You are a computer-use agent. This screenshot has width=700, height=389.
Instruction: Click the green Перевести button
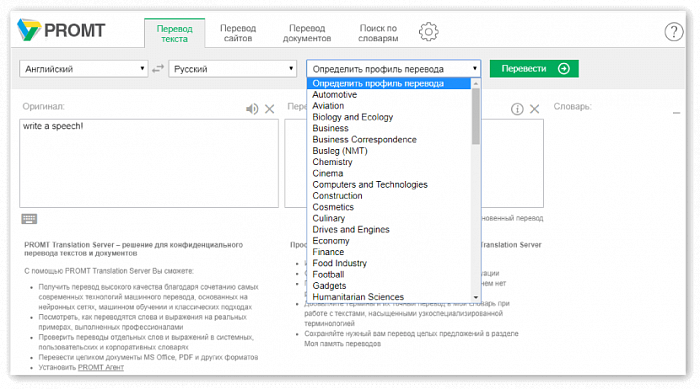click(534, 69)
